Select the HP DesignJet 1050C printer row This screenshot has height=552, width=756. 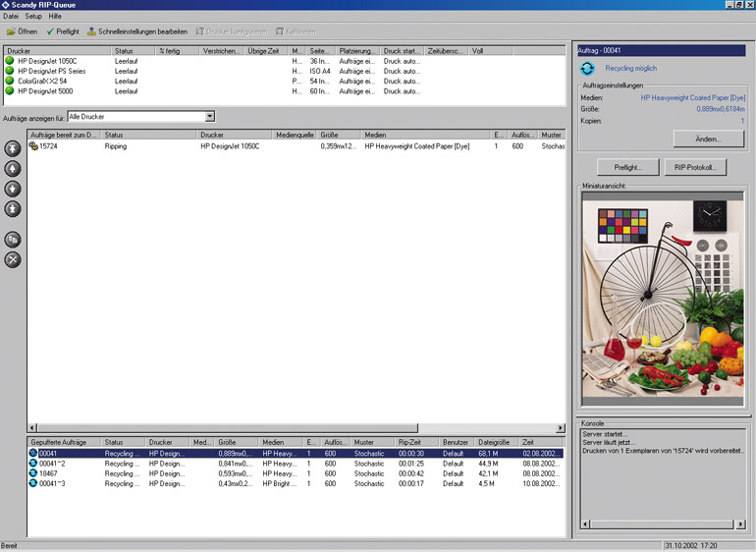[x=285, y=61]
